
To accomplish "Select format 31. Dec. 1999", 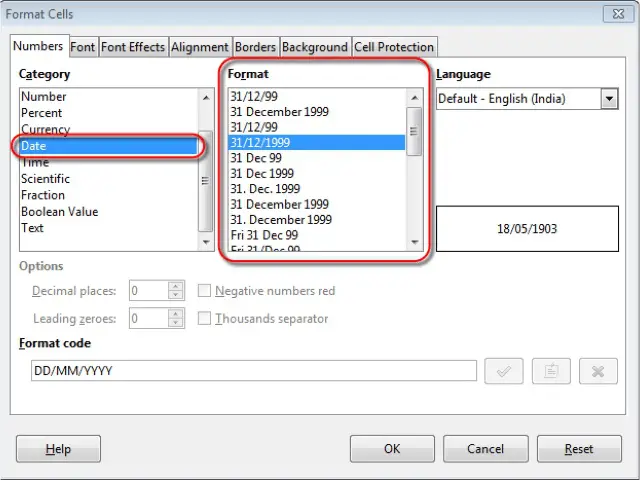I will coord(317,189).
